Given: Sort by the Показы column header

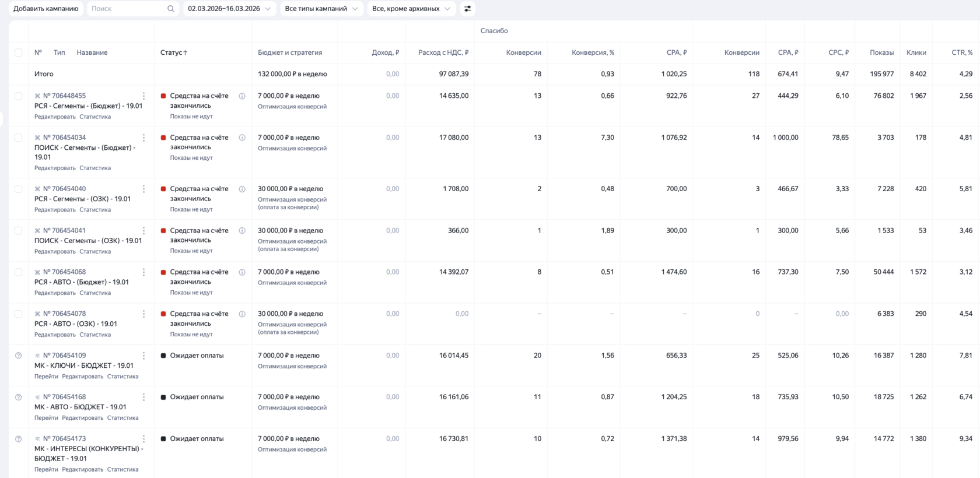Looking at the screenshot, I should [x=881, y=52].
